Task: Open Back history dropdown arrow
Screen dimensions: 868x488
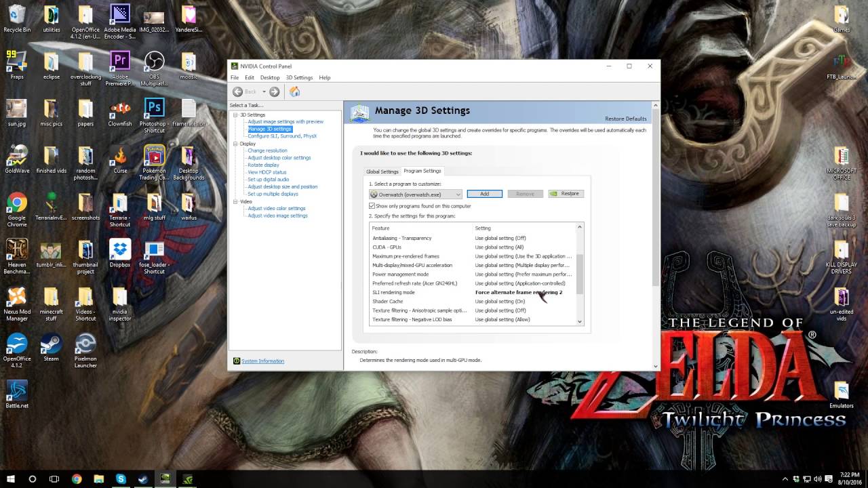Action: pyautogui.click(x=264, y=91)
